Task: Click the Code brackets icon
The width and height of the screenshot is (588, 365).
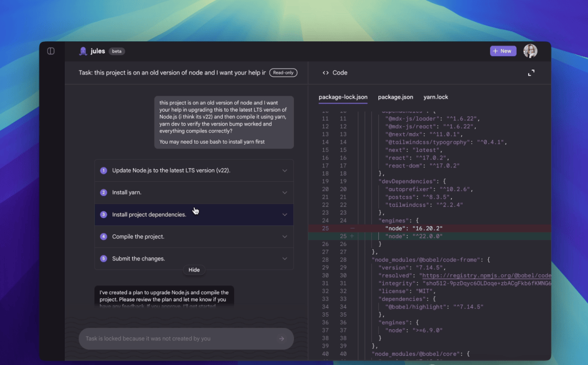Action: click(326, 73)
